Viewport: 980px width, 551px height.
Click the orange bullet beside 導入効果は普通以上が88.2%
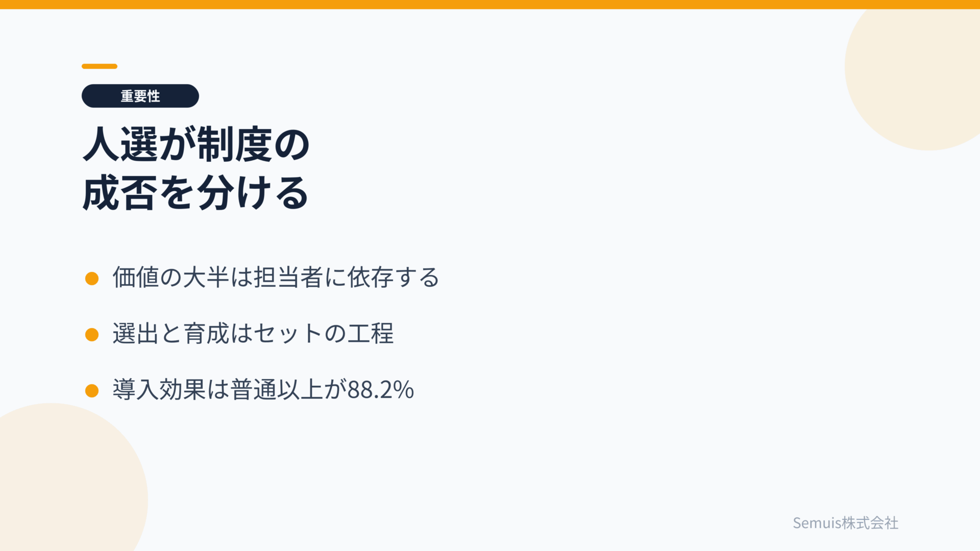click(x=92, y=391)
